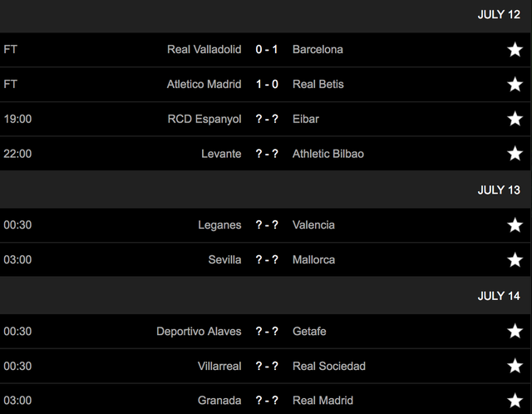Toggle the star for Granada vs Real Madrid
Image resolution: width=532 pixels, height=414 pixels.
(515, 401)
